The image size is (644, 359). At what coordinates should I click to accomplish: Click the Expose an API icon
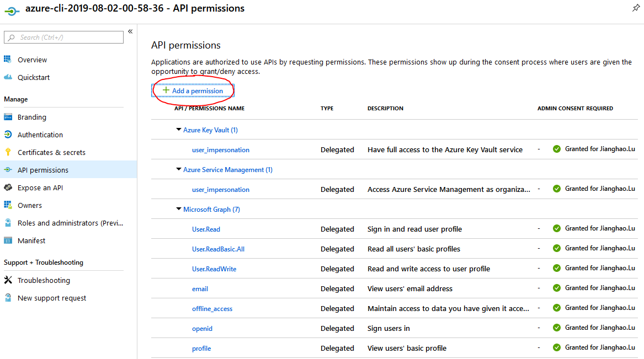coord(8,187)
